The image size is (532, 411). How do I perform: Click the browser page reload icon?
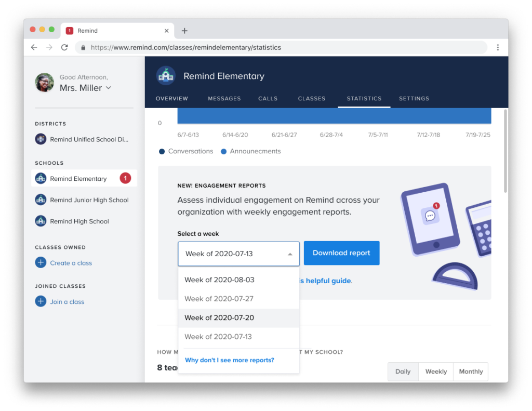(64, 47)
